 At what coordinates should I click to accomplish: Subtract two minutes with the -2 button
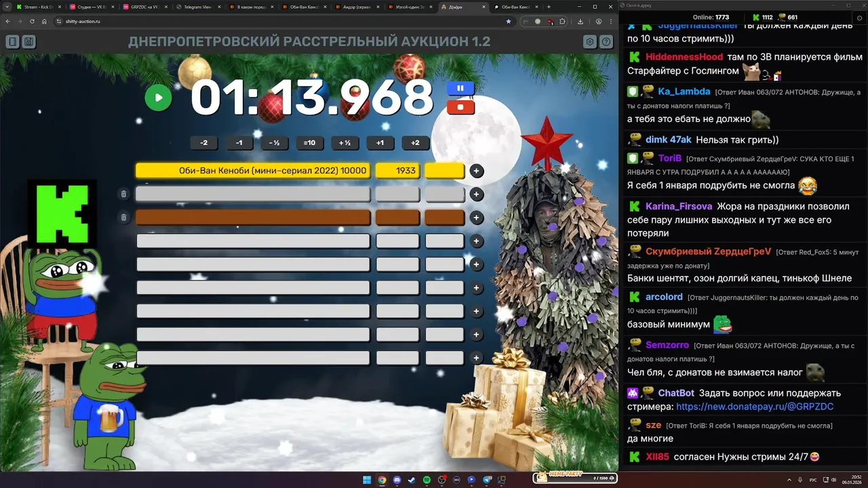[204, 143]
